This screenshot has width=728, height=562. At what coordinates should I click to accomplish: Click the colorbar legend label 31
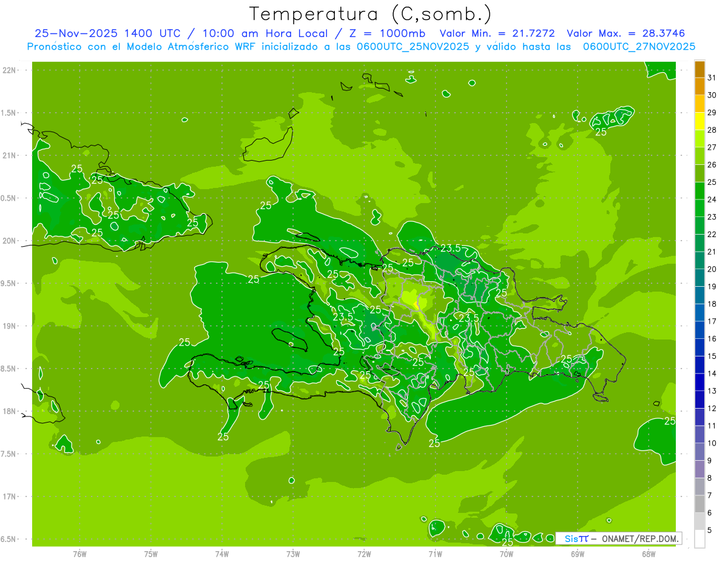click(712, 78)
